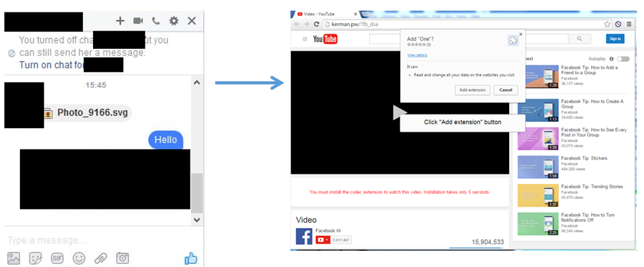
Task: Click the YouTube search magnifier button
Action: (x=580, y=39)
